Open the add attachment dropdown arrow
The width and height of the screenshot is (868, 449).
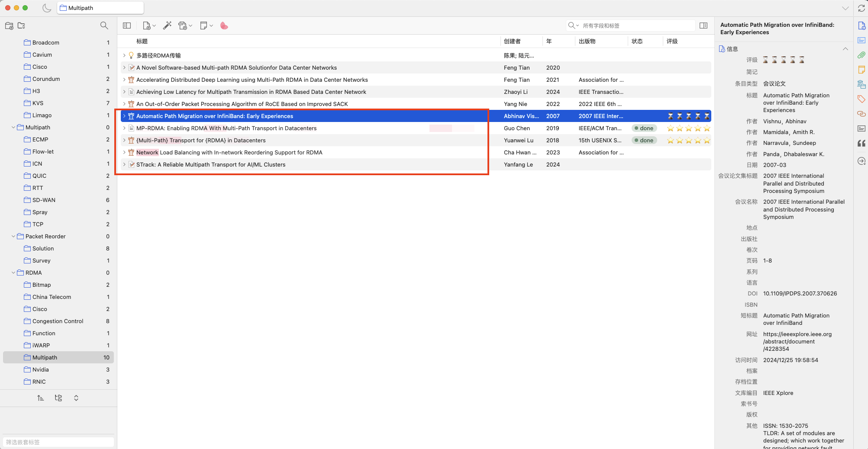click(x=190, y=26)
